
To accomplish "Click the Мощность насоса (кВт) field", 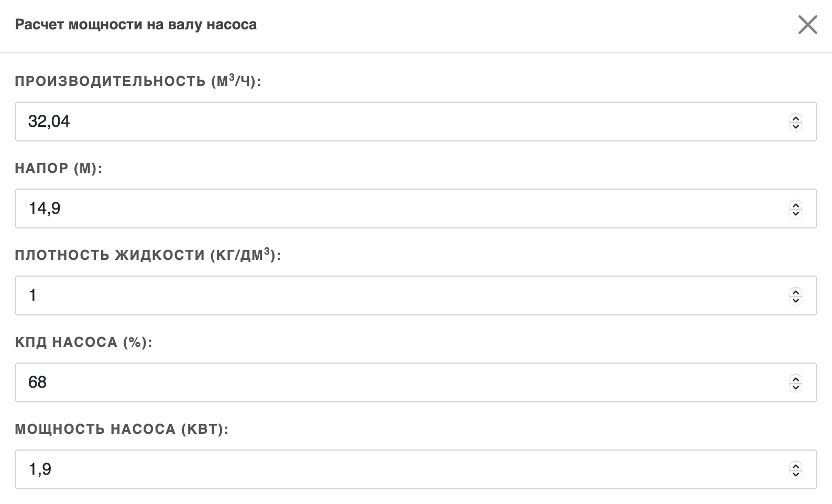I will point(398,469).
